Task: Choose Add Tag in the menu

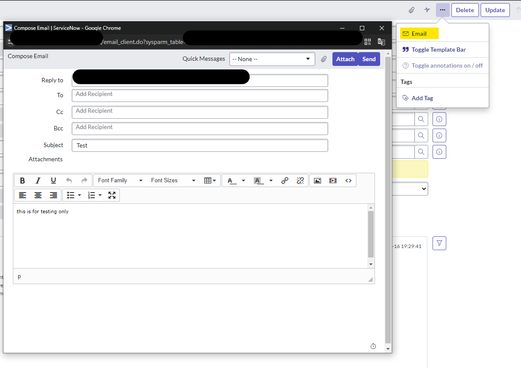Action: point(418,98)
